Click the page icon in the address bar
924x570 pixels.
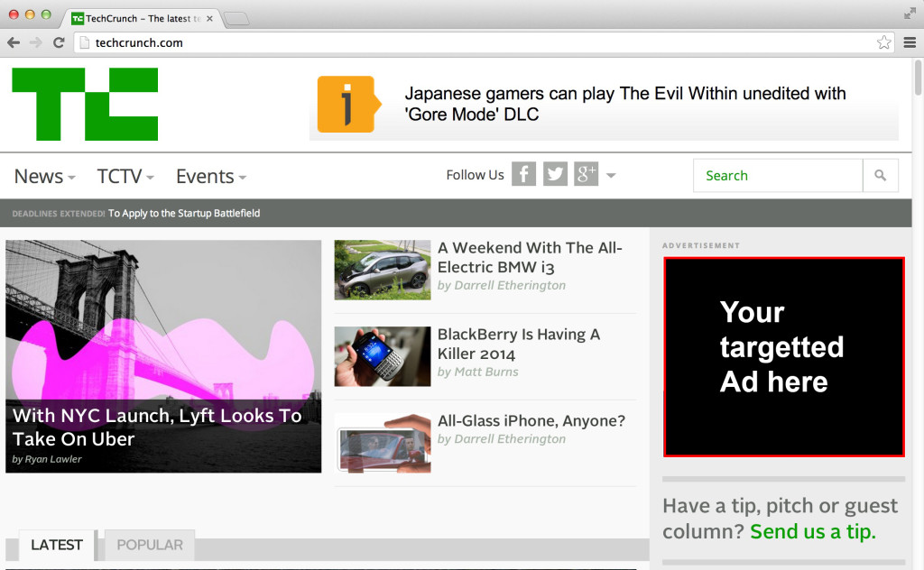[84, 42]
